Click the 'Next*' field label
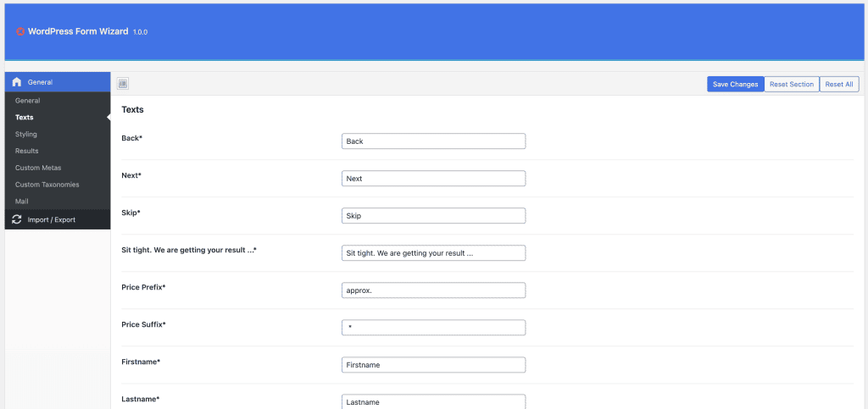868x409 pixels. [131, 175]
